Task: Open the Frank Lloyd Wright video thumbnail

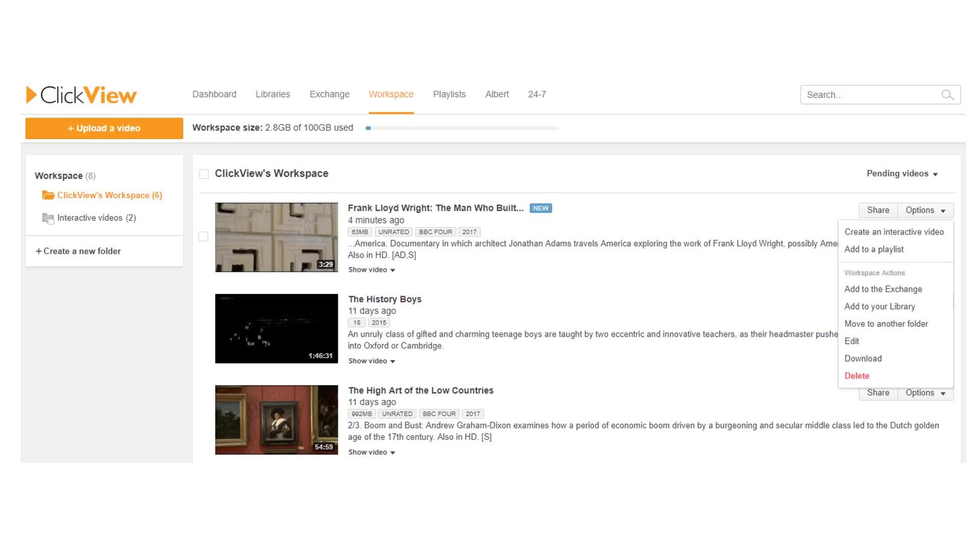Action: click(276, 237)
